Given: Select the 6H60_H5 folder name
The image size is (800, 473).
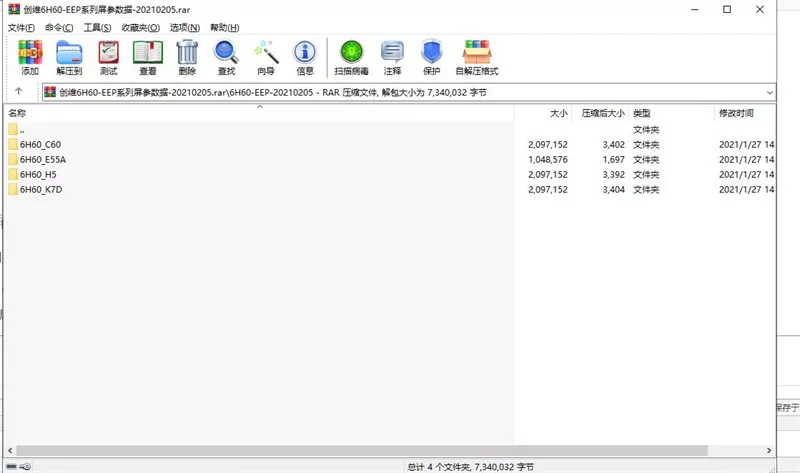Looking at the screenshot, I should 38,175.
